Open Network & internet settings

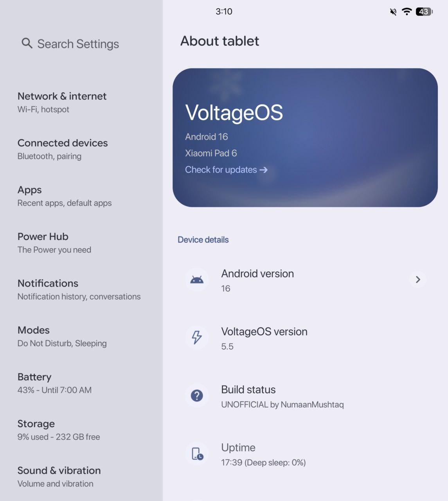pos(62,102)
